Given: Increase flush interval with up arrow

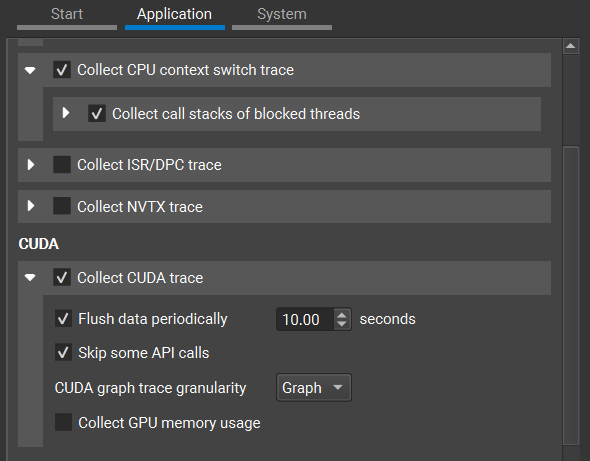Looking at the screenshot, I should [x=342, y=315].
